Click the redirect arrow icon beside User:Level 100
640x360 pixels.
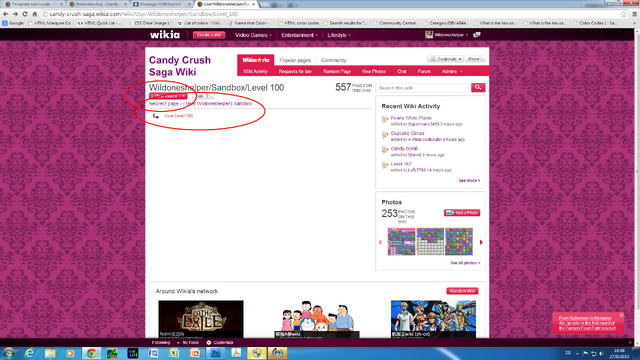(156, 116)
